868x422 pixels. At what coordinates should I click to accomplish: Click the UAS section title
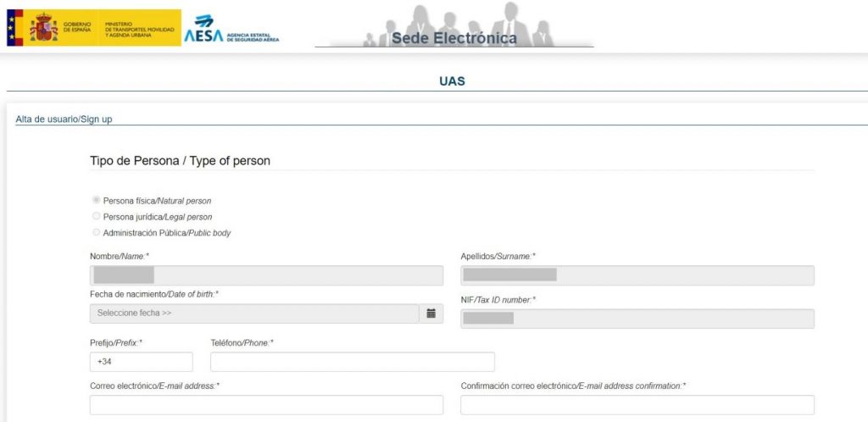tap(453, 81)
